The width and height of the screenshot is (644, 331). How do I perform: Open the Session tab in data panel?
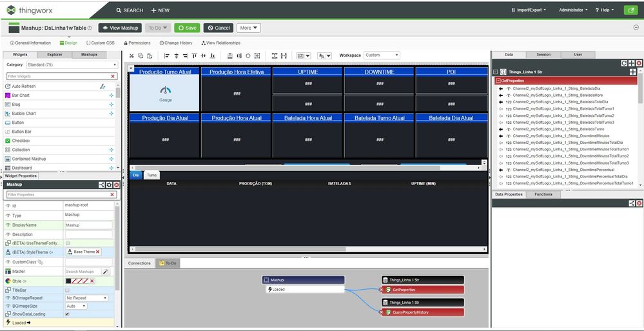pos(543,55)
